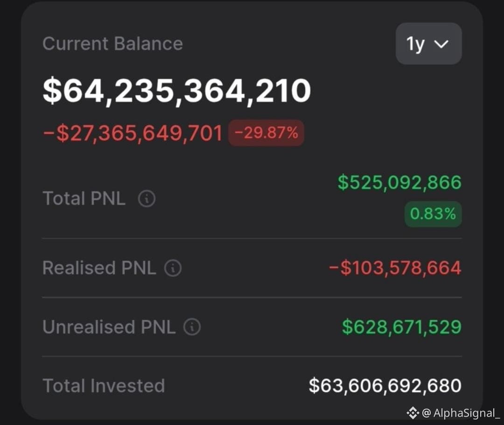
Task: Click the Total PNL row label
Action: click(x=84, y=198)
